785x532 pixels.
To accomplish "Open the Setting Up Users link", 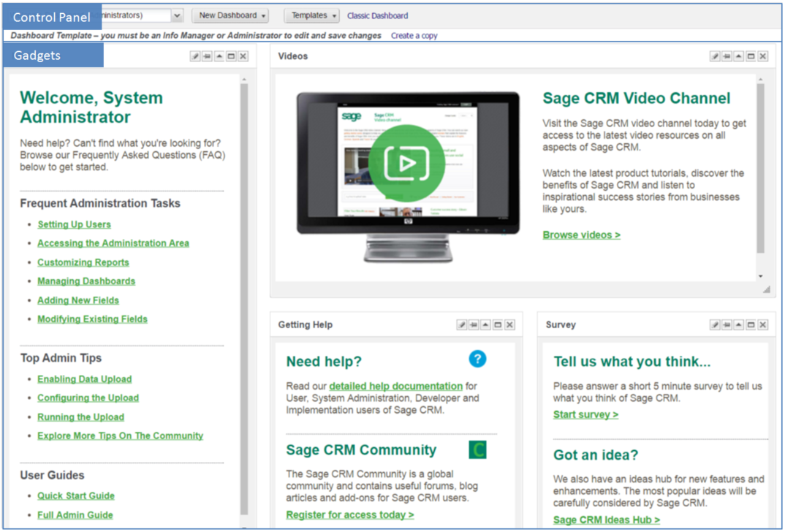I will [74, 224].
